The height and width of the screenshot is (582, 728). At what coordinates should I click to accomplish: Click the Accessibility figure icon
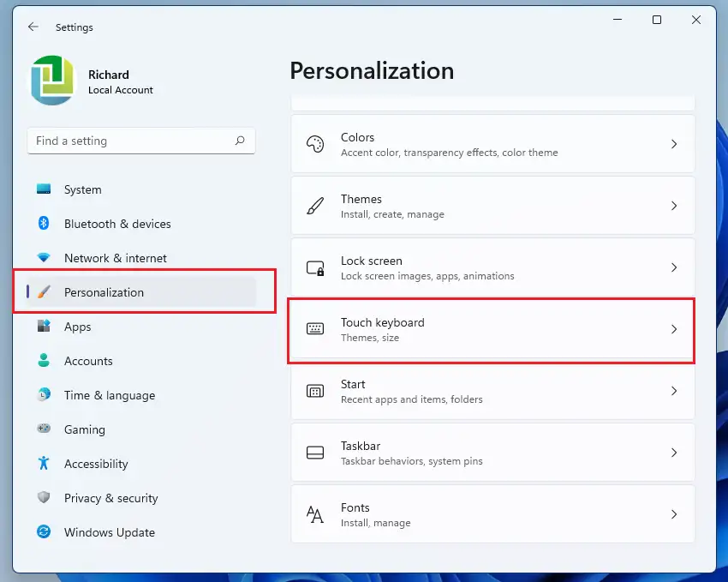pos(44,463)
